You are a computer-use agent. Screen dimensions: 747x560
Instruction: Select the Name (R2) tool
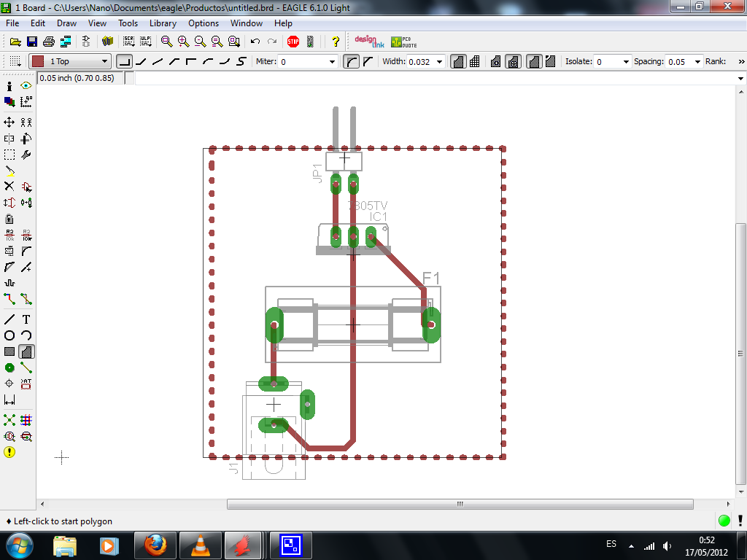click(x=9, y=235)
